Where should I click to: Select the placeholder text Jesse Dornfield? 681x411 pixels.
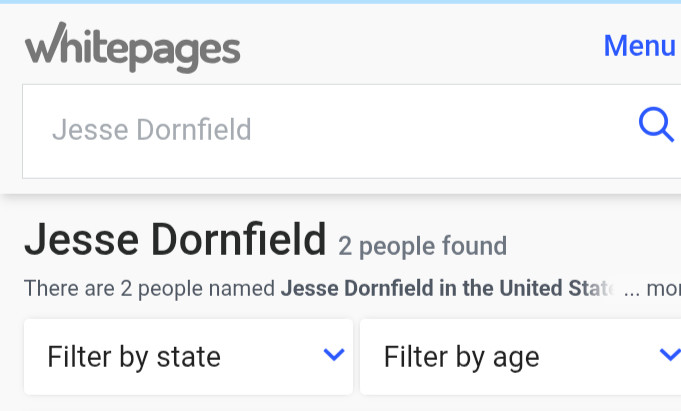point(152,129)
